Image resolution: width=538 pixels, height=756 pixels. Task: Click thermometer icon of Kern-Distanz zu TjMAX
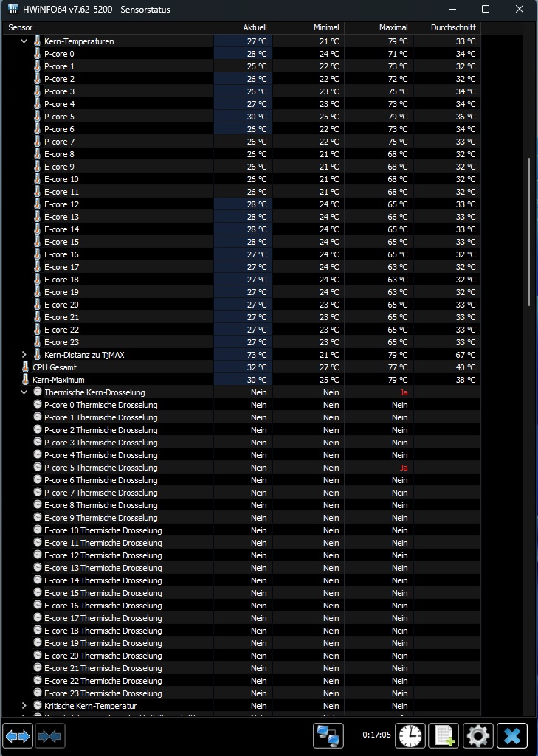[x=37, y=354]
